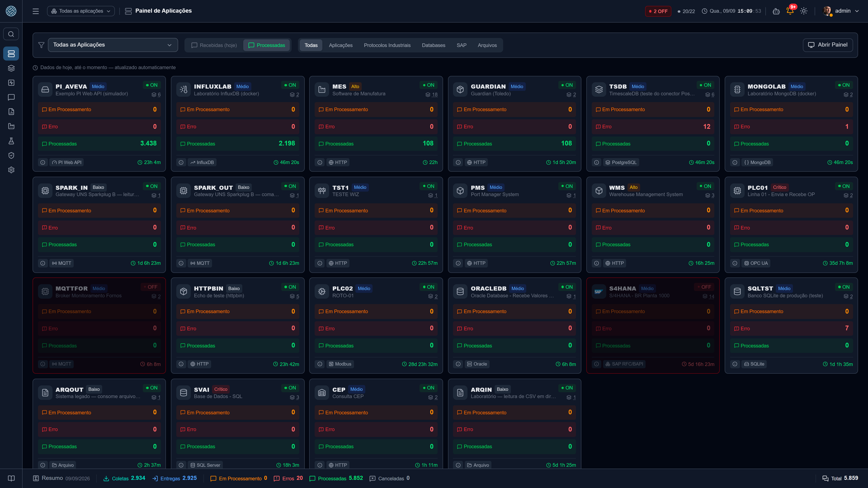Screen dimensions: 868x488
Task: Click the hamburger menu icon
Action: 36,11
